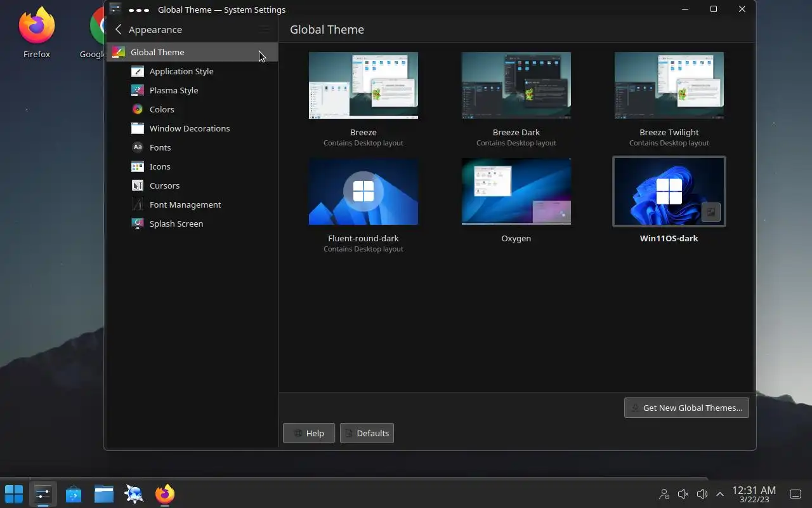Launch the KDE app icon beside file manager
The image size is (812, 508).
pyautogui.click(x=134, y=493)
